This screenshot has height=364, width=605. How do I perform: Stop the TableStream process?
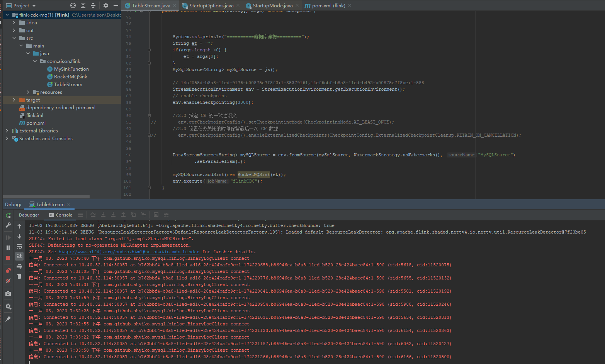8,257
